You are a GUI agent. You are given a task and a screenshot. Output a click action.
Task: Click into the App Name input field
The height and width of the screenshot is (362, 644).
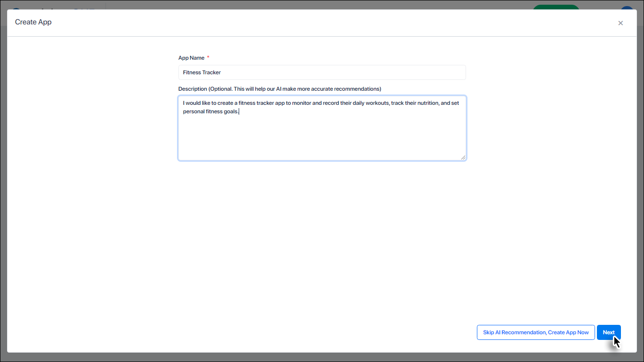pos(322,72)
